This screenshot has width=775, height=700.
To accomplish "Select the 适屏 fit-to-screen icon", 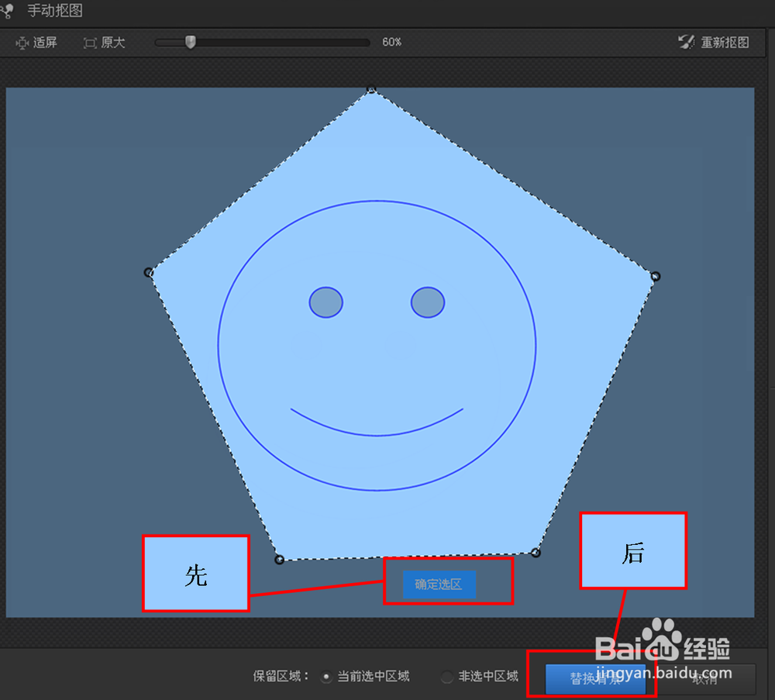I will tap(23, 43).
